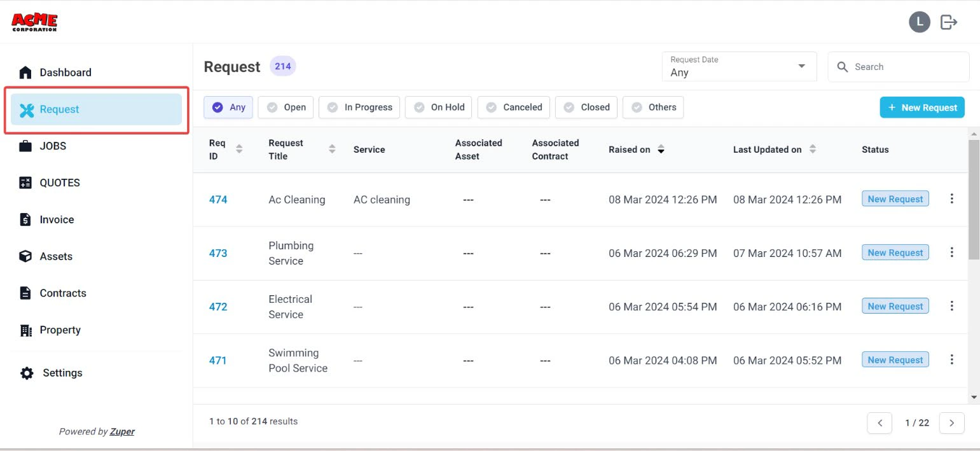The image size is (980, 451).
Task: Toggle the On Hold status filter
Action: [x=439, y=107]
